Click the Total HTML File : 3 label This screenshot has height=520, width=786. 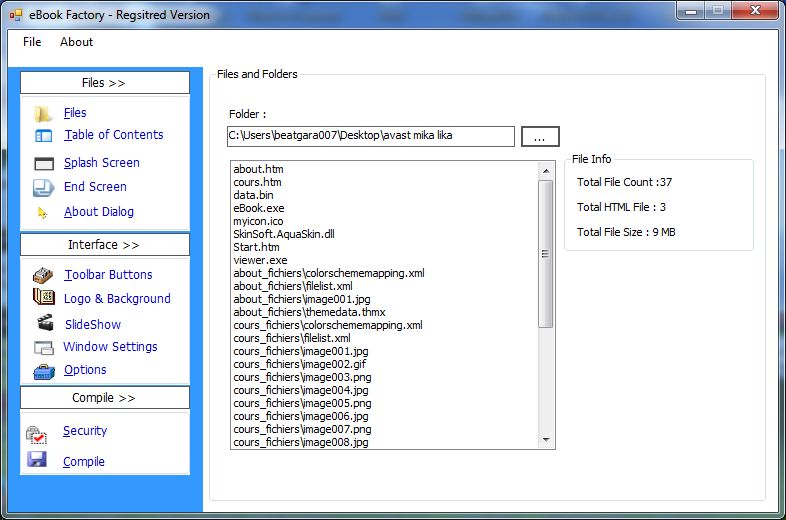622,207
